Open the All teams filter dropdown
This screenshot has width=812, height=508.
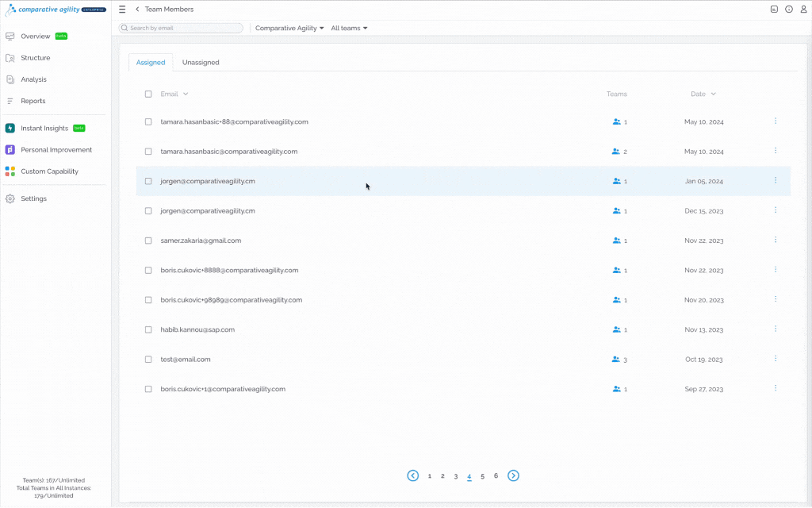(349, 28)
